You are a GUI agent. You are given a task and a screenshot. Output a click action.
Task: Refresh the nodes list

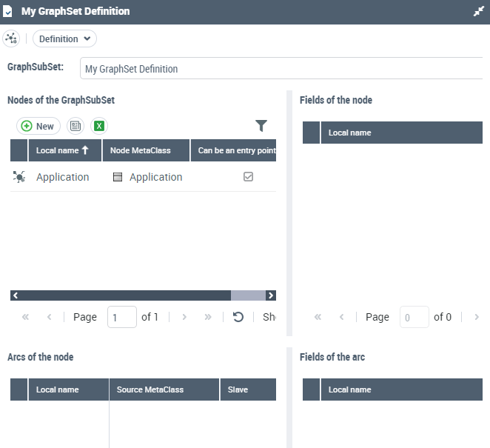[238, 317]
